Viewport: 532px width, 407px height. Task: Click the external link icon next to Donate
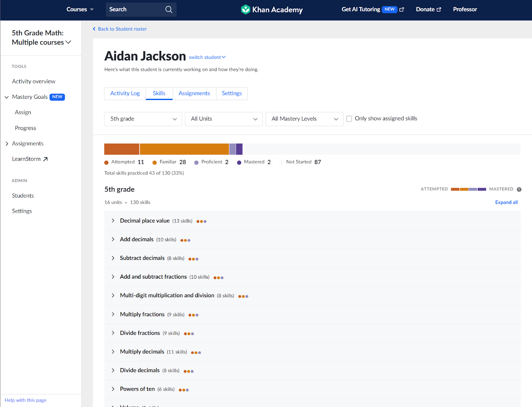(439, 9)
